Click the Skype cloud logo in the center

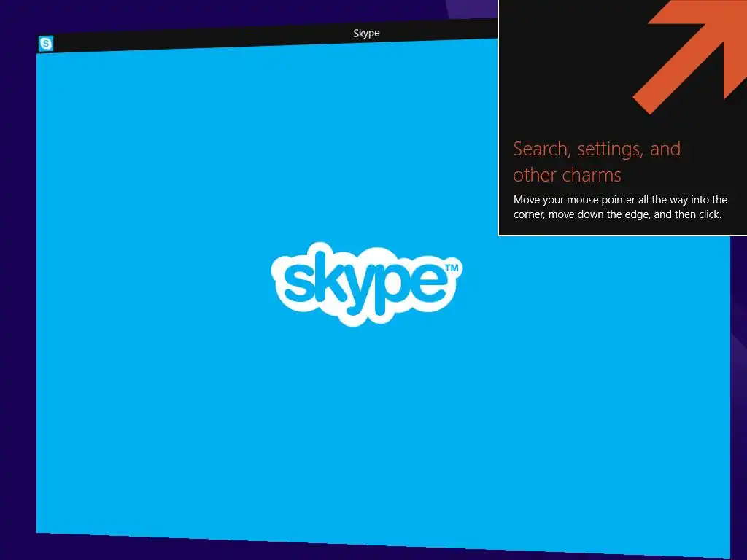coord(366,284)
